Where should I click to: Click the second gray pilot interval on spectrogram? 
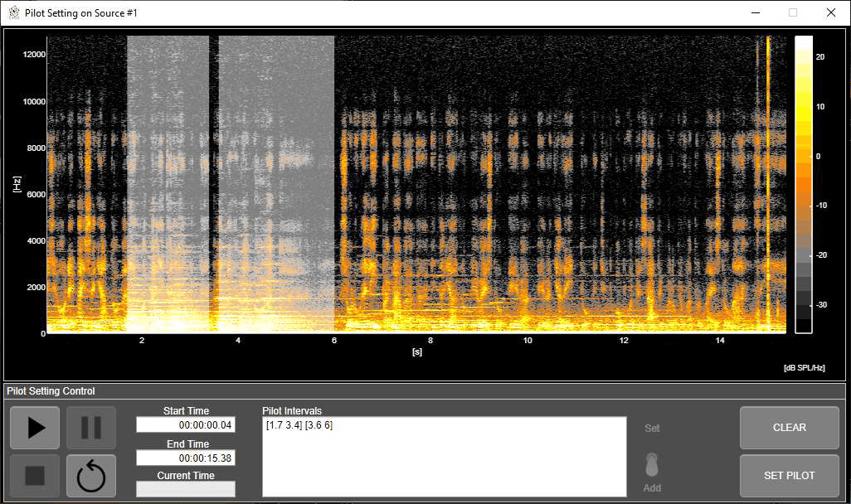276,184
